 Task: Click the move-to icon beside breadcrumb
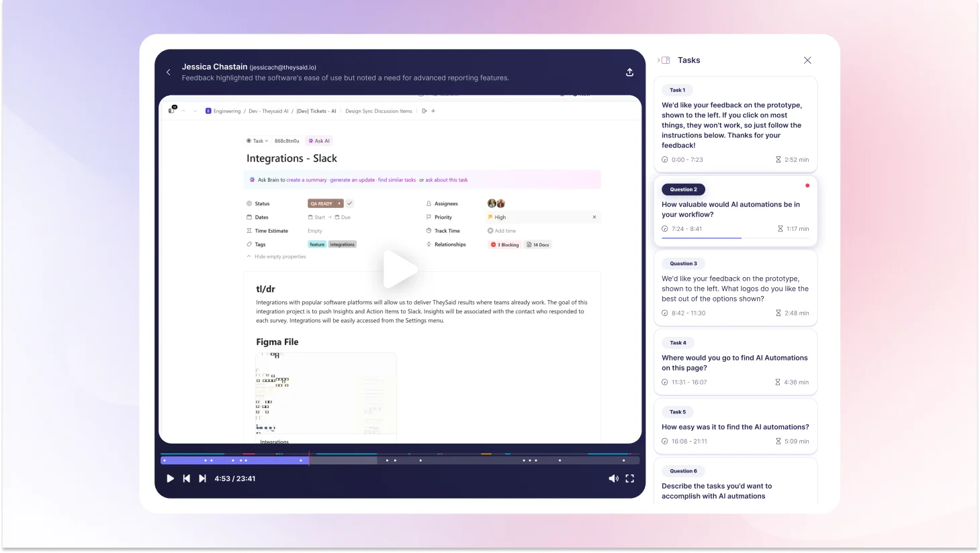pos(424,111)
